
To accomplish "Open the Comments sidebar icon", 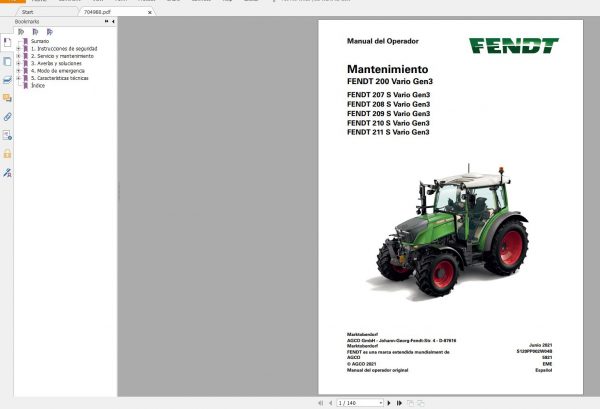I will (7, 98).
